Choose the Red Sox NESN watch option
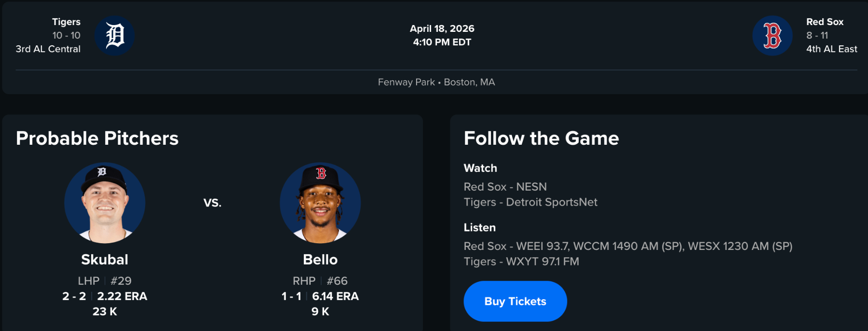Image resolution: width=868 pixels, height=331 pixels. [x=505, y=187]
